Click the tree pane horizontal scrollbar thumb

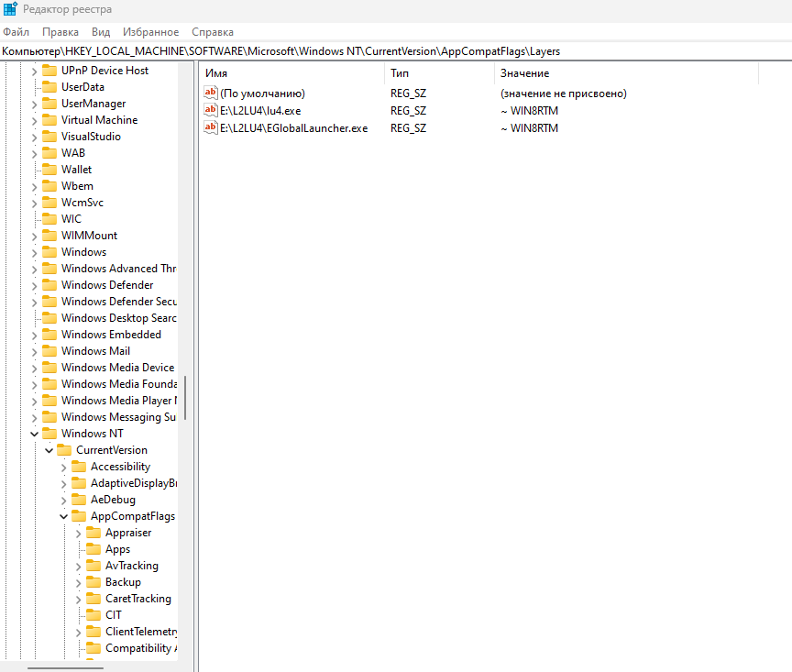(65, 668)
